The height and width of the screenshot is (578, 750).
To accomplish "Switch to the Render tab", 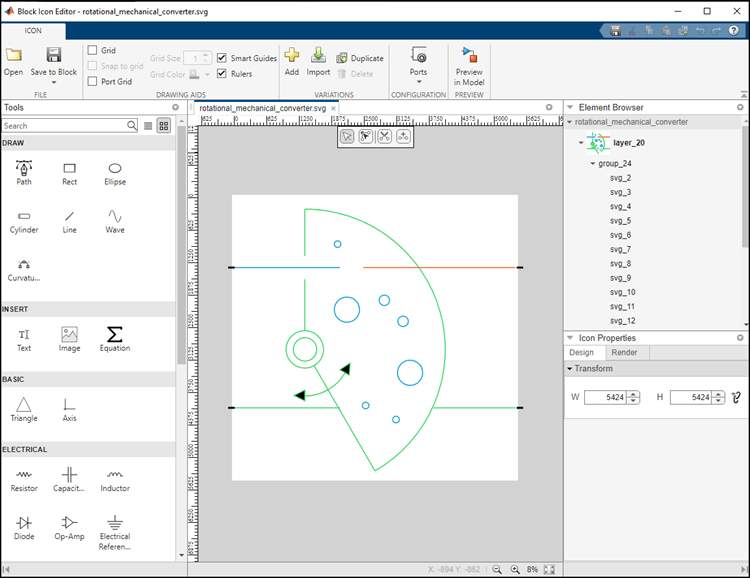I will pos(624,353).
